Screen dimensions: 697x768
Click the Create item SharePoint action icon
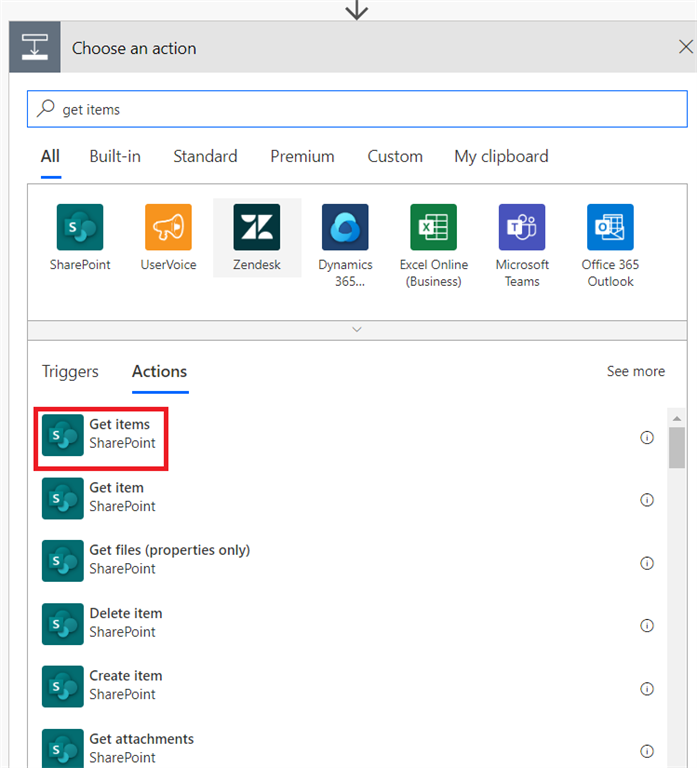click(63, 686)
